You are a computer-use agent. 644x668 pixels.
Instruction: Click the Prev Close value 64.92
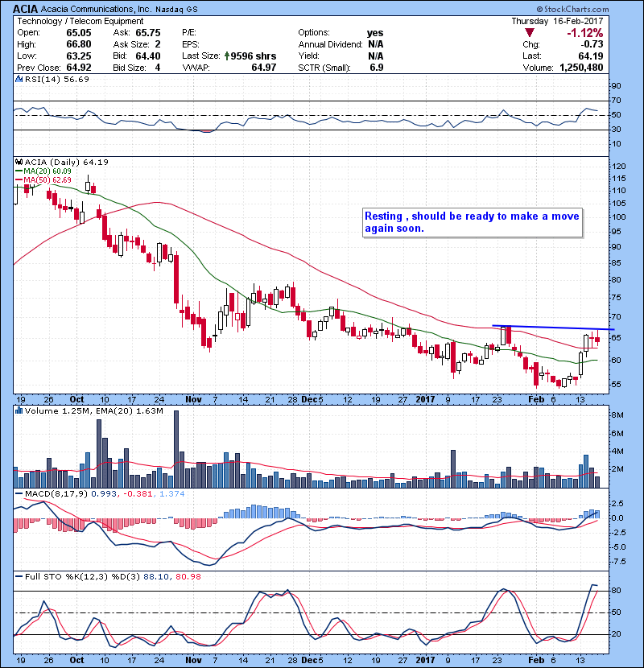[78, 68]
